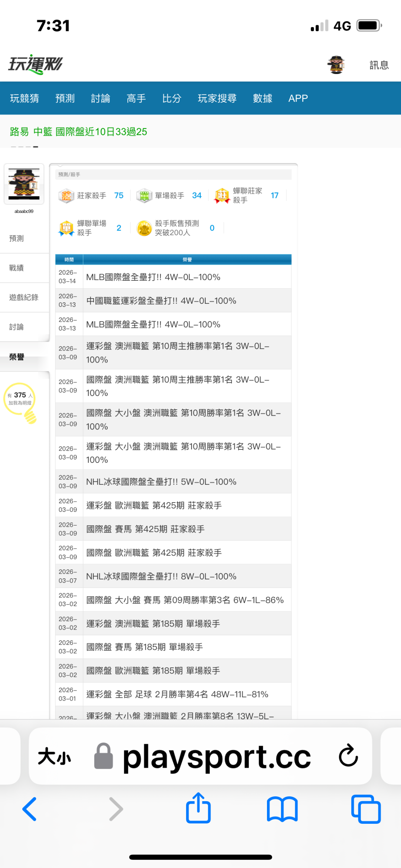Open the user avatar in the header

[x=336, y=65]
